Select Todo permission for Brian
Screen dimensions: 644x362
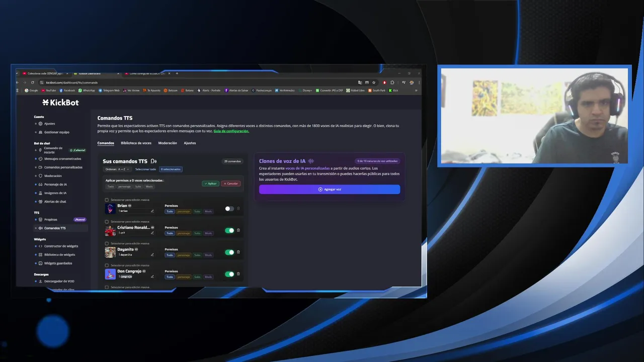tap(170, 212)
